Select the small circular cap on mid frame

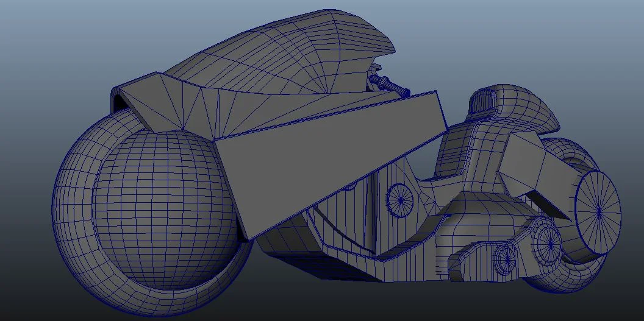(400, 199)
